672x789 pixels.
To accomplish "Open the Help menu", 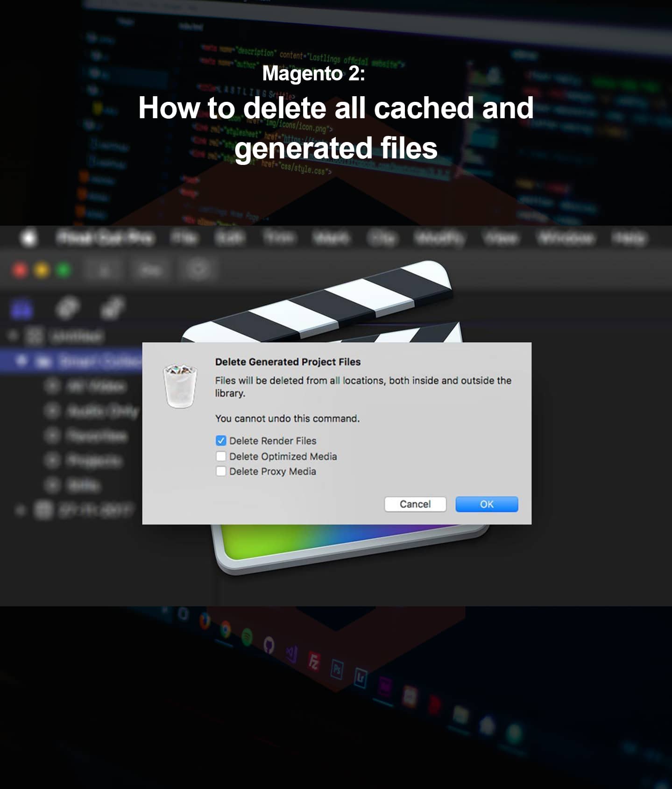I will pos(630,238).
